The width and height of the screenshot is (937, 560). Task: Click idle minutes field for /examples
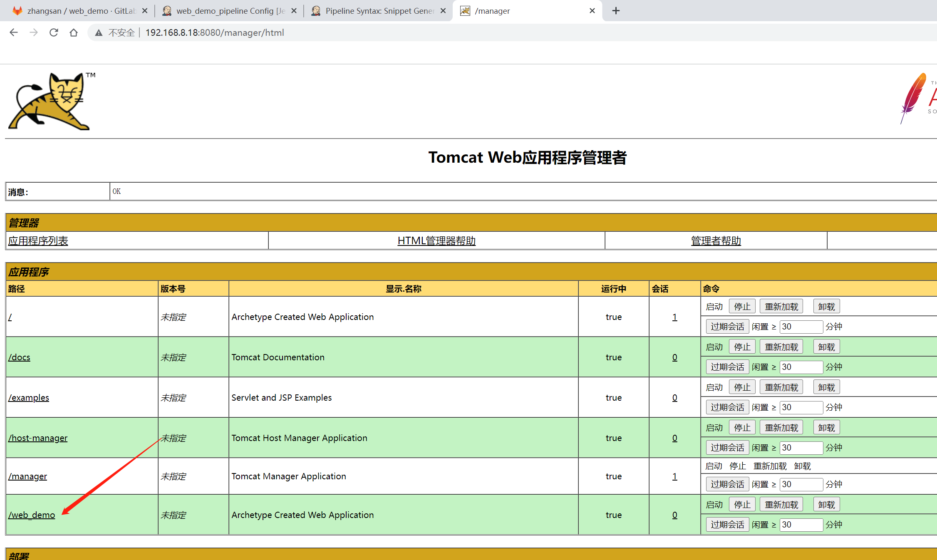tap(801, 407)
